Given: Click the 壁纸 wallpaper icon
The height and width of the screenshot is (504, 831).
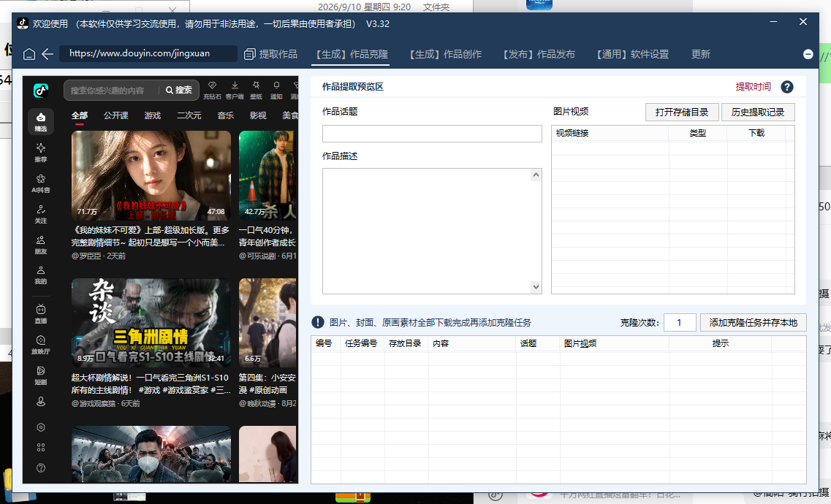Looking at the screenshot, I should click(x=256, y=91).
